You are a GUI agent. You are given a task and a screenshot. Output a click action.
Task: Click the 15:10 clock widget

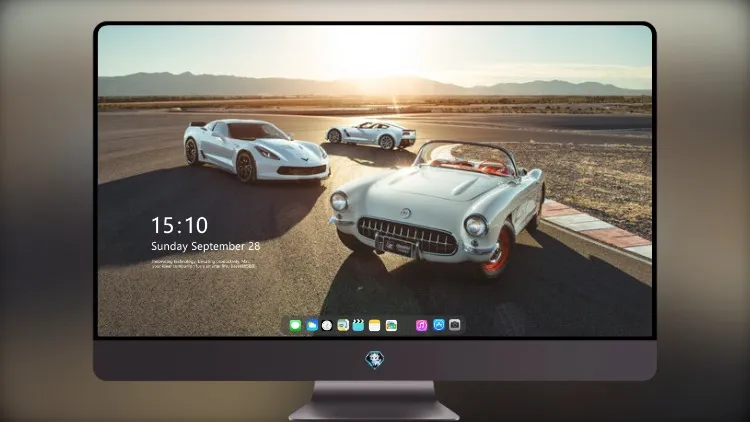coord(179,225)
